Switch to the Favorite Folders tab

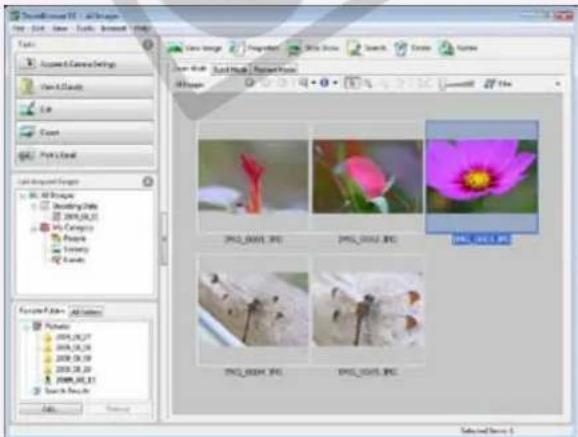42,311
